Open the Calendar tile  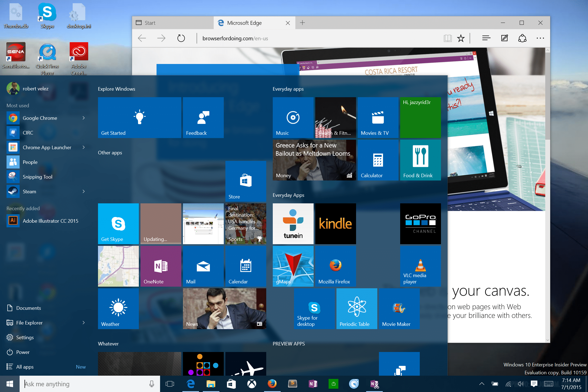point(246,266)
